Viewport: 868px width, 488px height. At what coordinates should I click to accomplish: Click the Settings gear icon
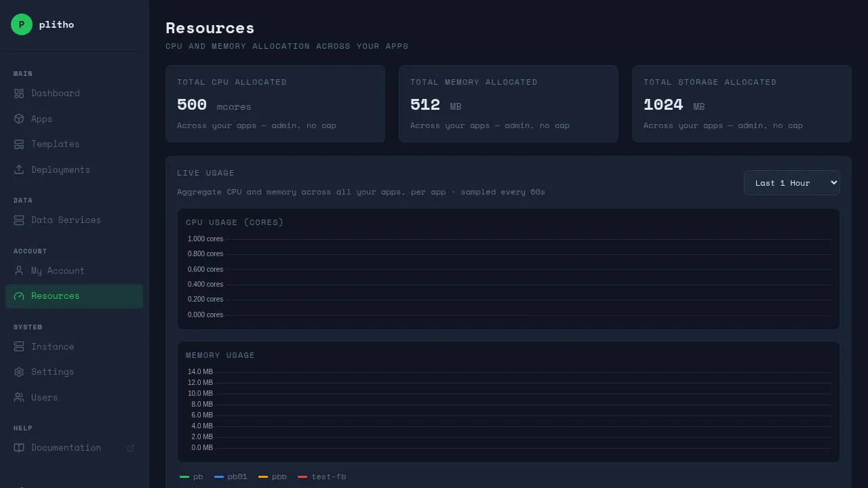tap(19, 372)
